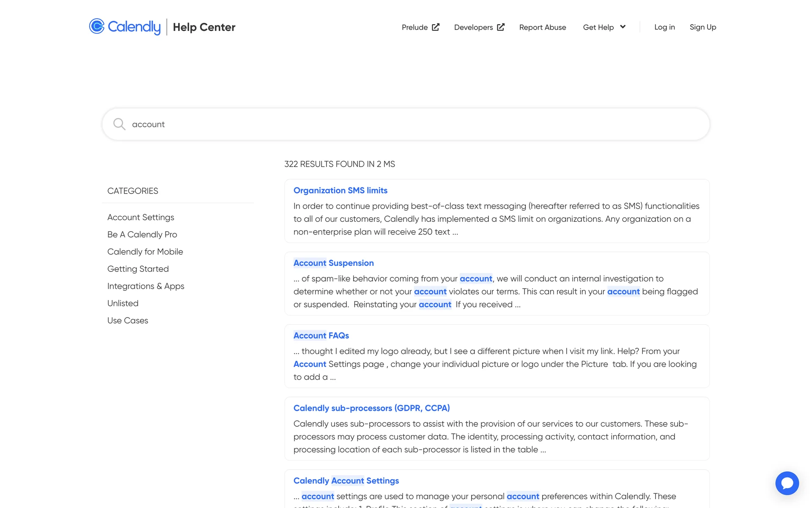Open Account Suspension article
Viewport: 812px width, 508px height.
tap(333, 263)
